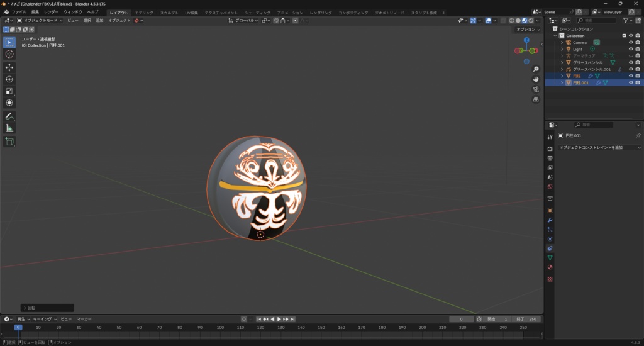Open the Object properties tab
Viewport: 644px width, 346px height.
(x=550, y=211)
